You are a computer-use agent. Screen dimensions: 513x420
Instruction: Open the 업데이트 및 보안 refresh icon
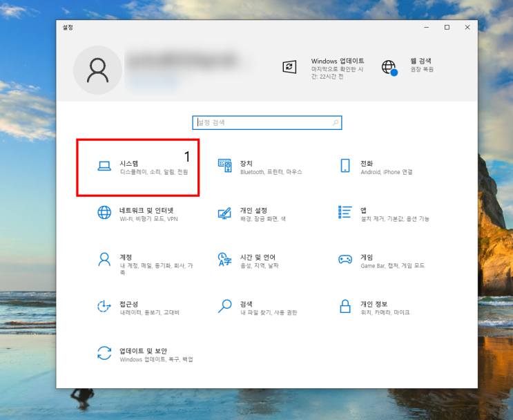click(104, 353)
